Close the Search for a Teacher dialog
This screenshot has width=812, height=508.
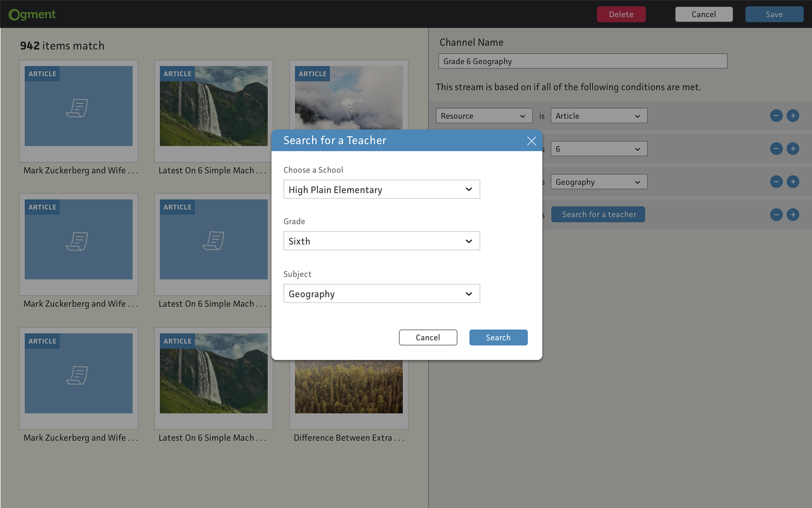click(x=531, y=141)
